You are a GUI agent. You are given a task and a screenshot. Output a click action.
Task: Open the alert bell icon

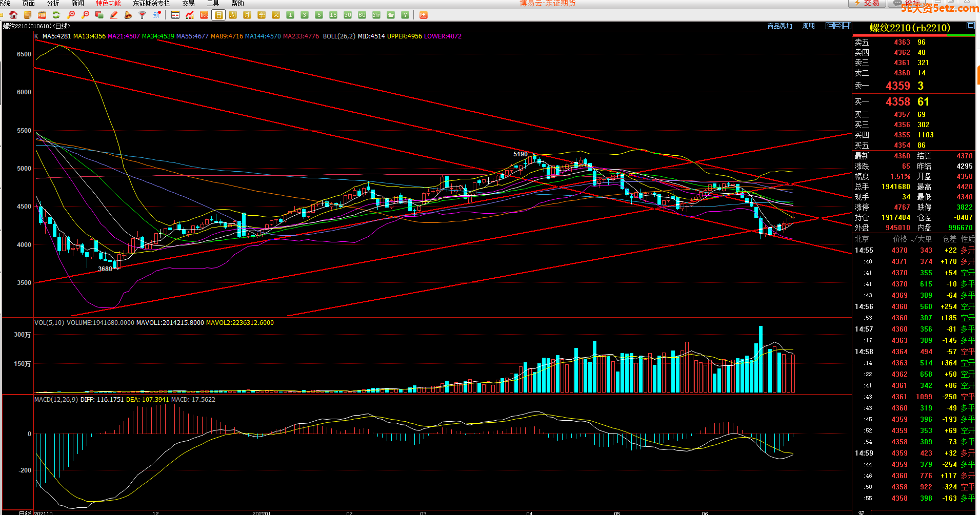point(128,15)
